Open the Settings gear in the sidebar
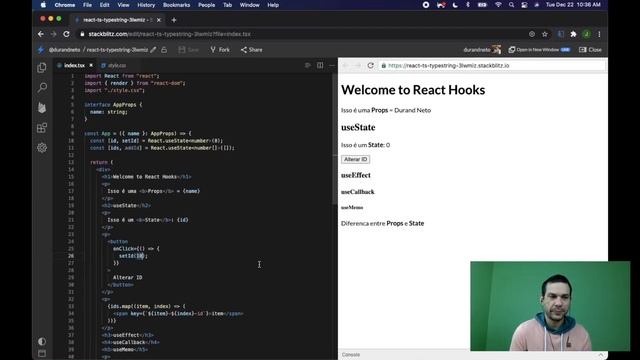Viewport: 640px width, 360px height. click(x=42, y=148)
